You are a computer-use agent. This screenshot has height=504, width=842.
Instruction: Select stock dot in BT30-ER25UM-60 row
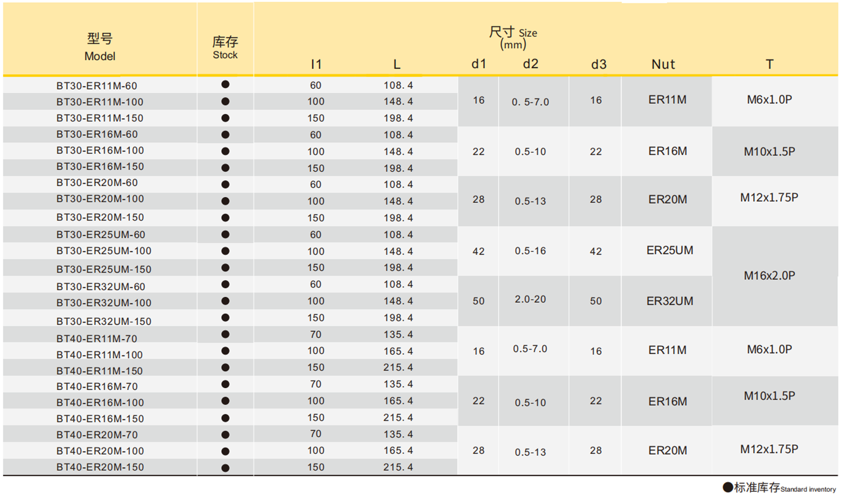(225, 234)
